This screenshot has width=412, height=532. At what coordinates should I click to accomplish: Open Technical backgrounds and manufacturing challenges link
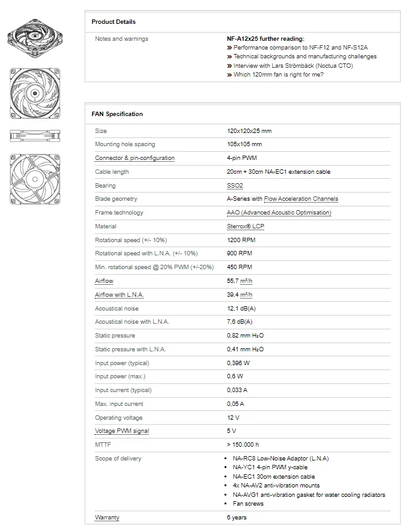click(305, 56)
